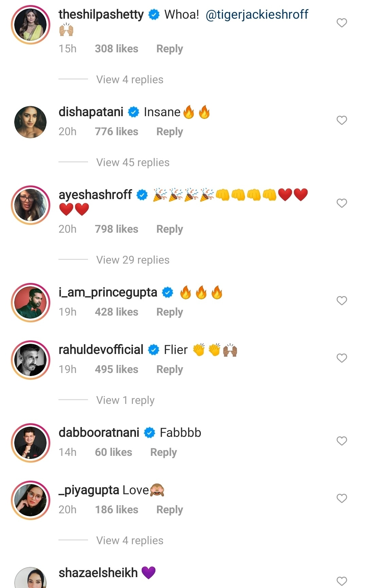
Task: Heart shazaelsheikh's purple heart comment
Action: [342, 581]
